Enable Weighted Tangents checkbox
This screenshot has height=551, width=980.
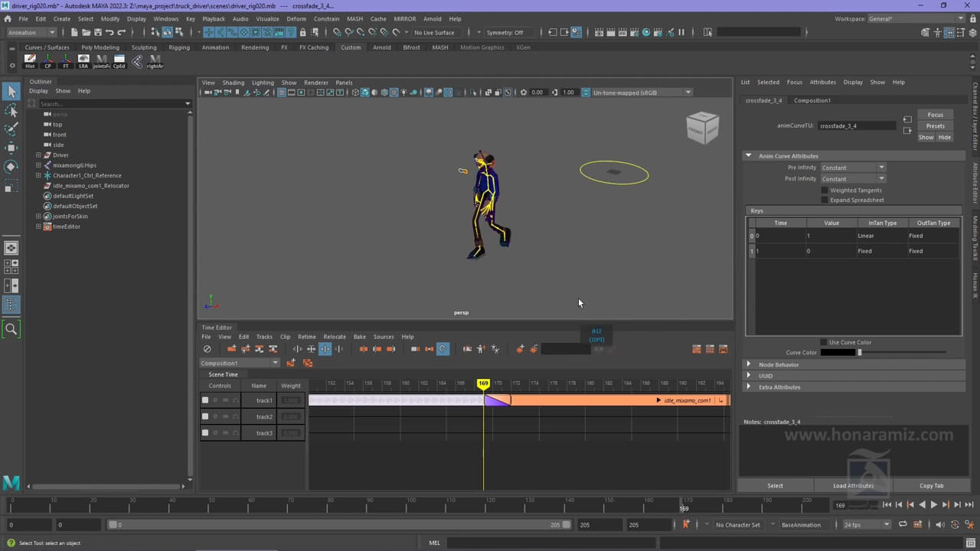click(825, 190)
